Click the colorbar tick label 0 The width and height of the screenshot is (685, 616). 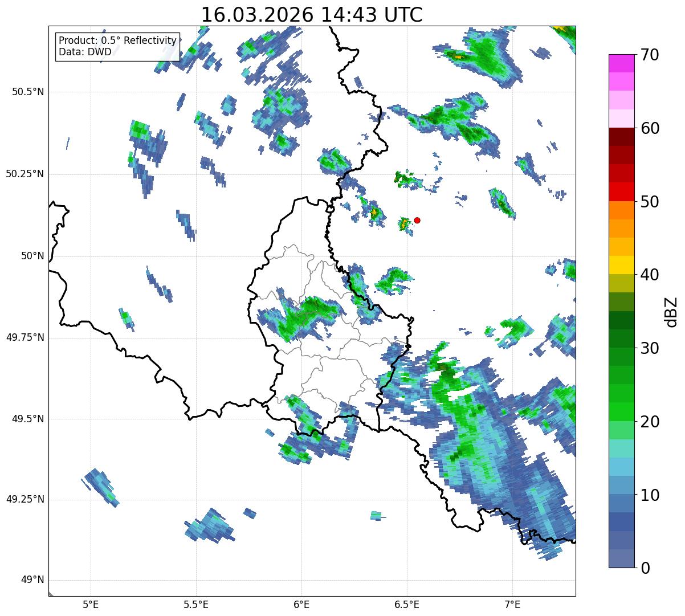645,568
